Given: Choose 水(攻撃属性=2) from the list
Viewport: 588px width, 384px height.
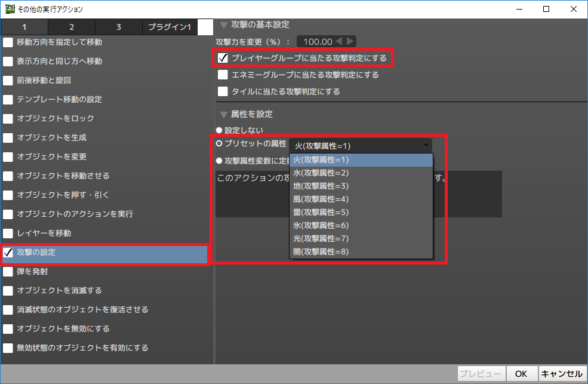Looking at the screenshot, I should (x=361, y=173).
